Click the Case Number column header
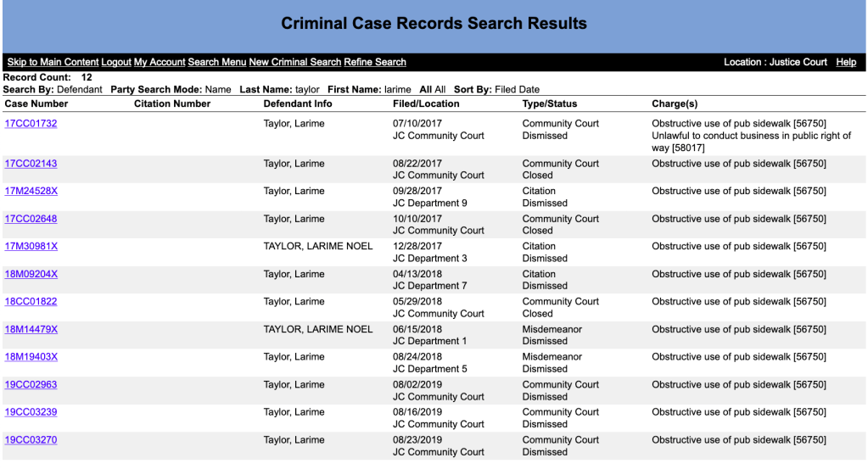Image resolution: width=868 pixels, height=469 pixels. [x=36, y=104]
